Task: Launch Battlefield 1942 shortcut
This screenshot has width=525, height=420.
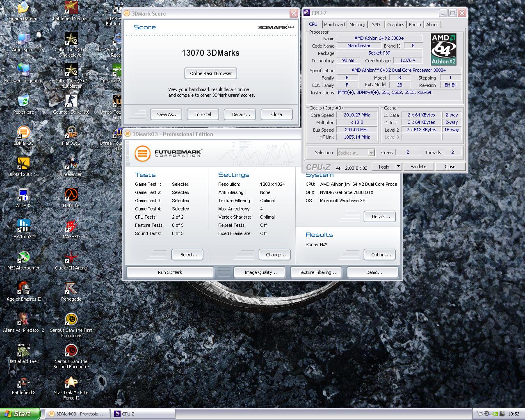Action: pyautogui.click(x=23, y=354)
